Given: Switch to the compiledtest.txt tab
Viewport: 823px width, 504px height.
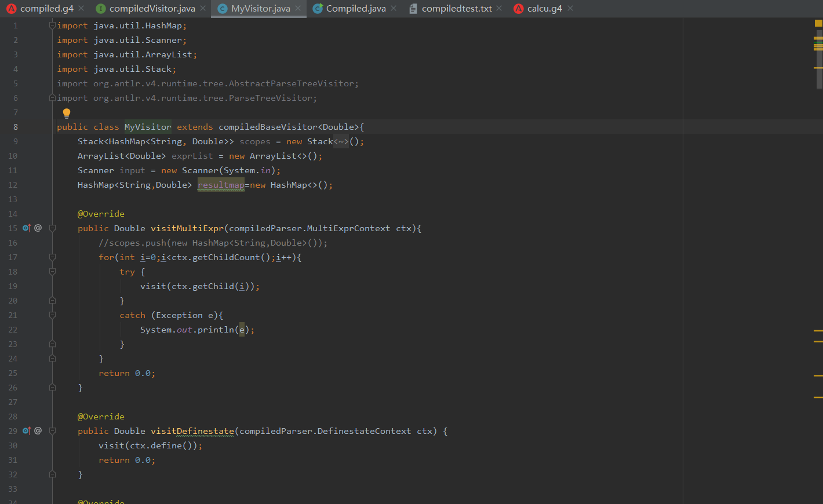Looking at the screenshot, I should 457,8.
